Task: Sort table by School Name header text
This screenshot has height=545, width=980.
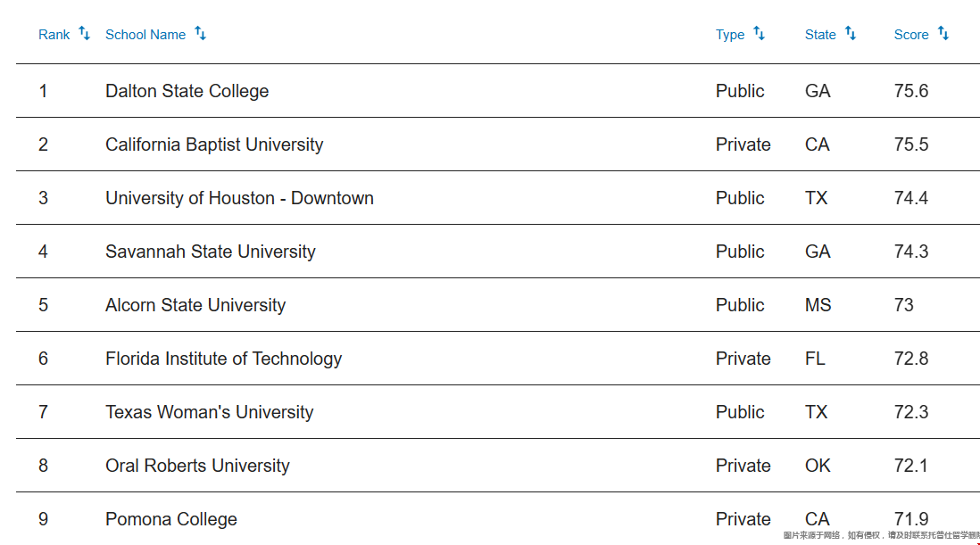Action: tap(145, 35)
